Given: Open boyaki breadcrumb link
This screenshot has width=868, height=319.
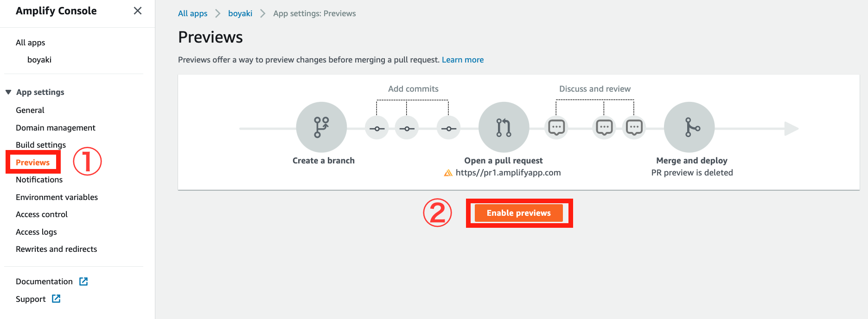Looking at the screenshot, I should (x=240, y=13).
